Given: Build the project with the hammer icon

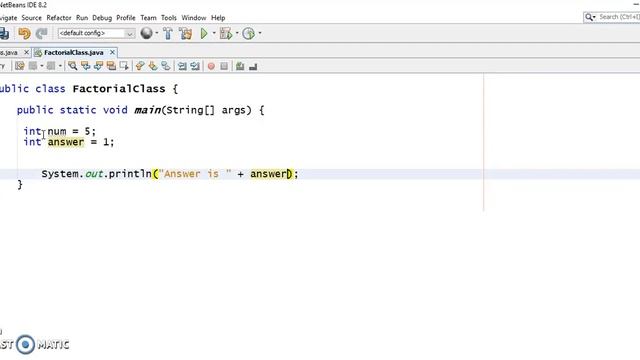Looking at the screenshot, I should (168, 33).
